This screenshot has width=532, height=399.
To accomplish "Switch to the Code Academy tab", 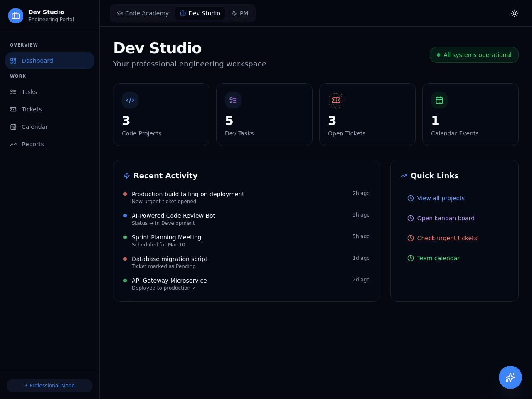I will click(x=143, y=13).
